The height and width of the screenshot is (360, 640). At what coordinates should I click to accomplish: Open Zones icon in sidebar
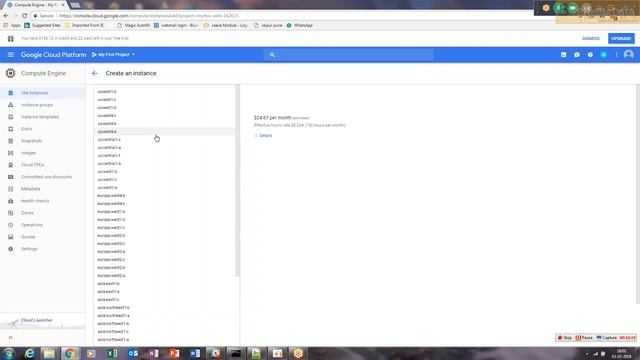tap(11, 213)
